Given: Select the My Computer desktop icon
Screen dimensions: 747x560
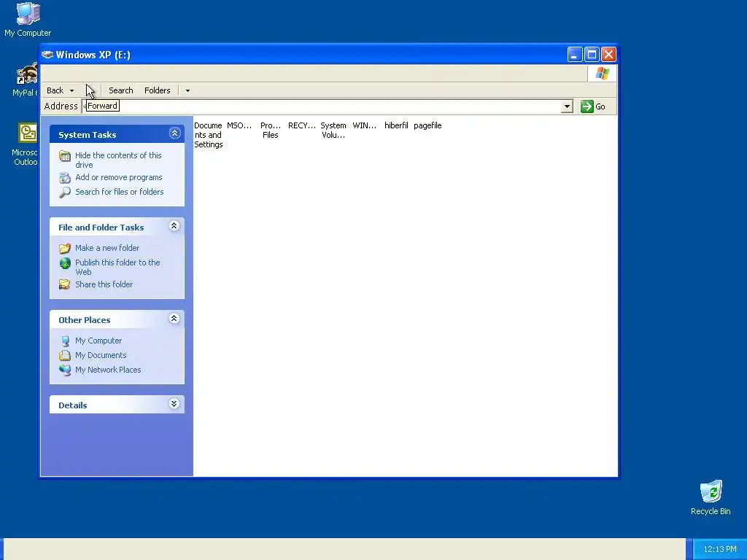Looking at the screenshot, I should coord(28,20).
